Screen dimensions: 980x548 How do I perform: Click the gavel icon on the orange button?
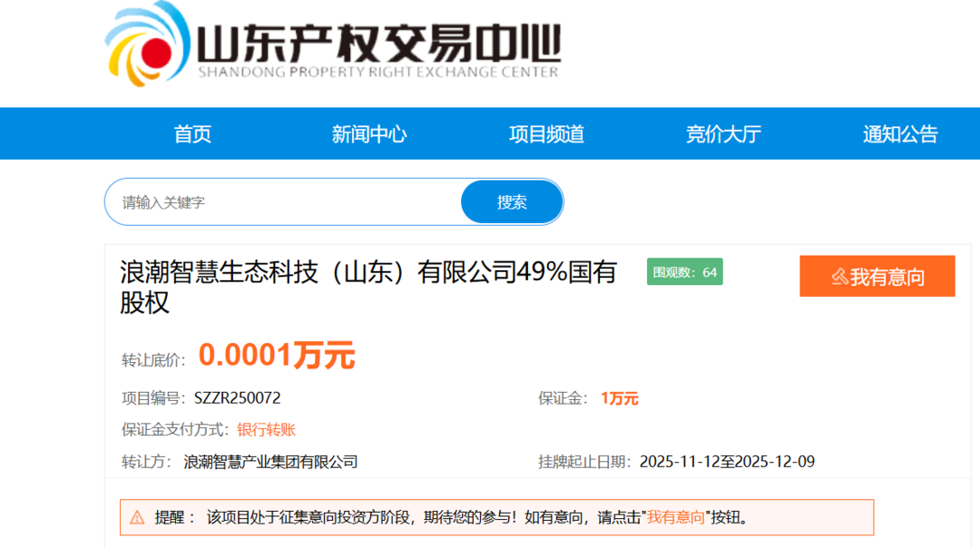coord(839,277)
